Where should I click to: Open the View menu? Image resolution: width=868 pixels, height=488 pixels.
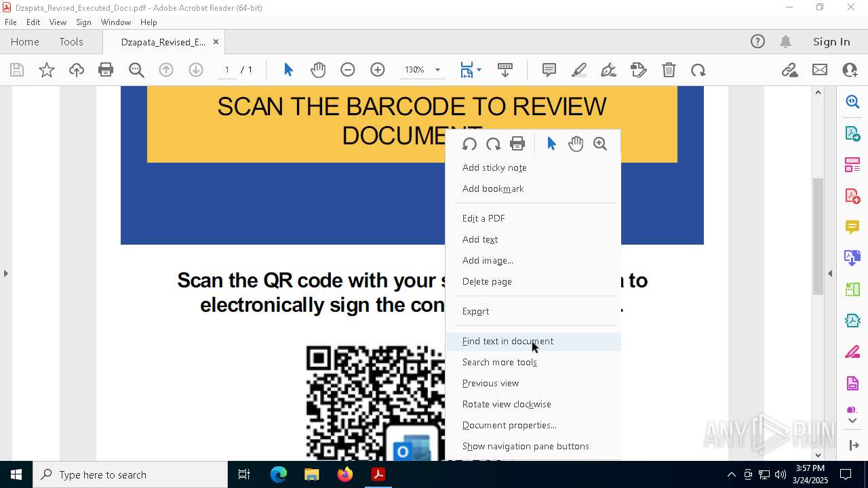tap(58, 22)
